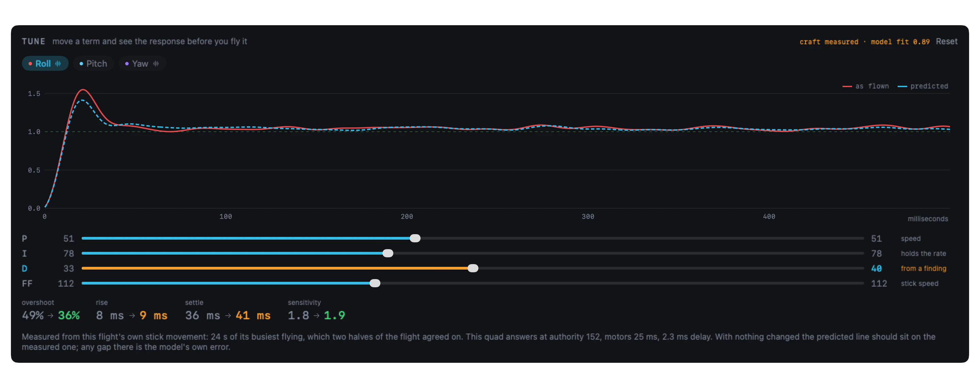Click 'from a finding' label on D row
The height and width of the screenshot is (388, 980).
coord(923,269)
